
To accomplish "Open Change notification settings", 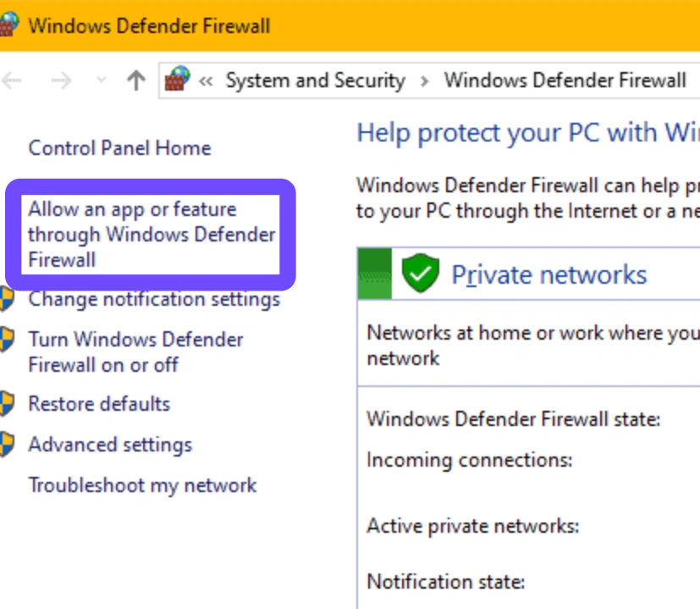I will 154,299.
